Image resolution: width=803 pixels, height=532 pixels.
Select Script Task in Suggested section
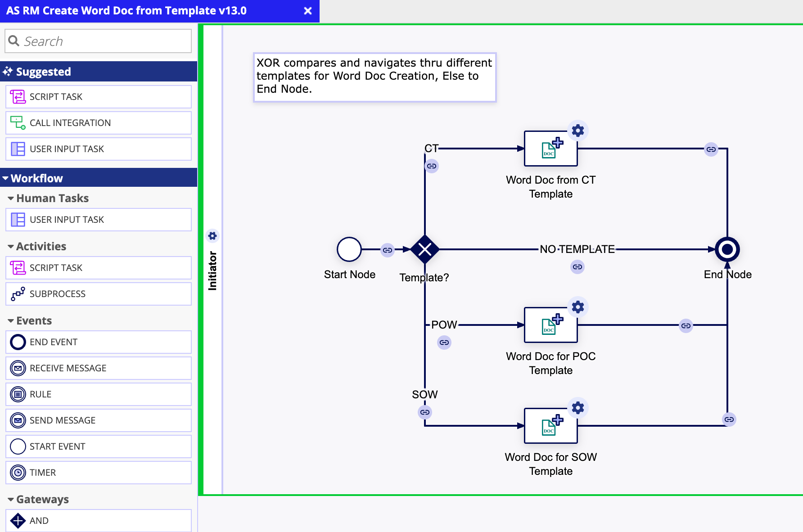pyautogui.click(x=99, y=97)
